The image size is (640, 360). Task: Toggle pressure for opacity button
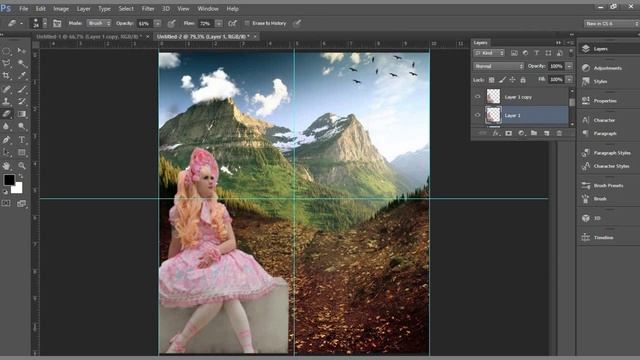(172, 23)
